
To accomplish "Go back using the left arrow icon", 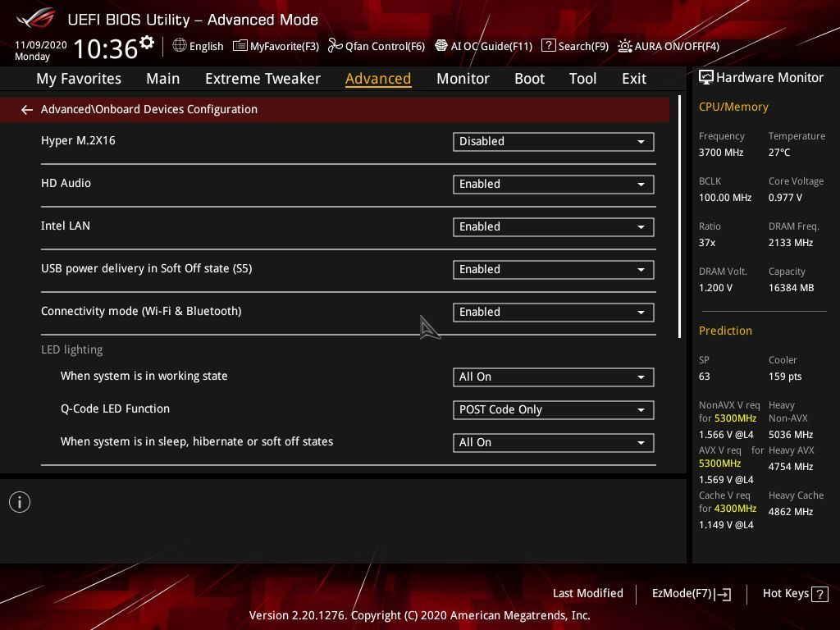I will (x=27, y=110).
